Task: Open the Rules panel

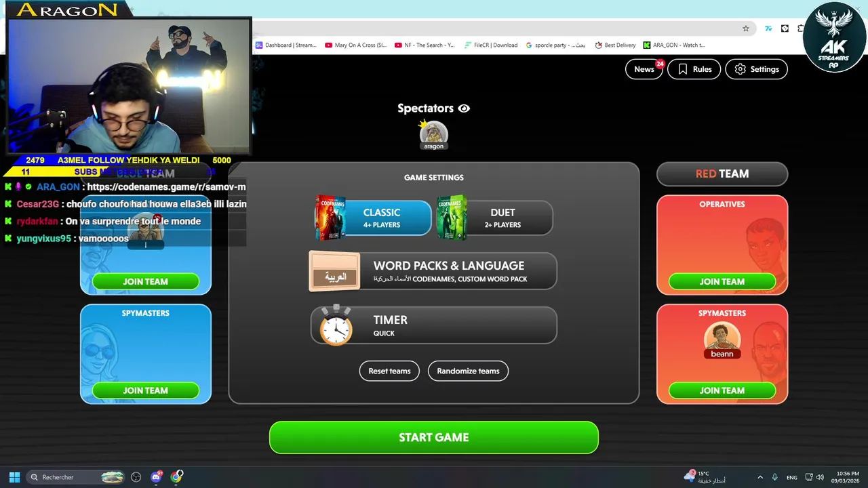Action: click(x=694, y=69)
